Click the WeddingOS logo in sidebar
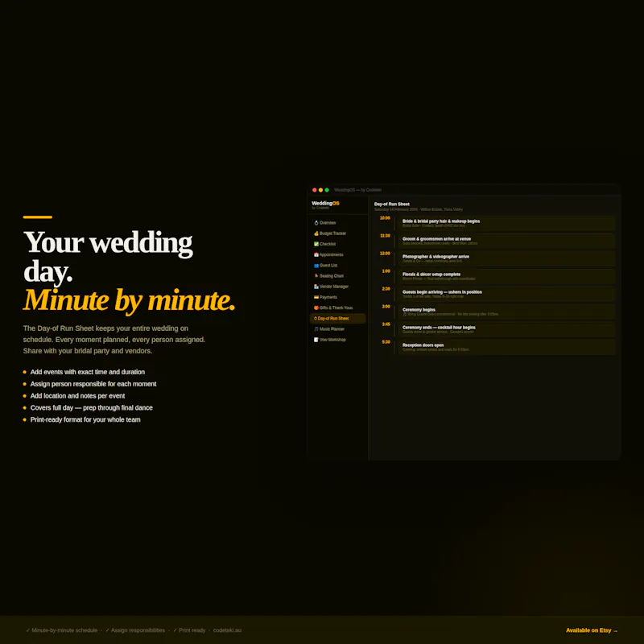This screenshot has height=644, width=644. tap(325, 204)
